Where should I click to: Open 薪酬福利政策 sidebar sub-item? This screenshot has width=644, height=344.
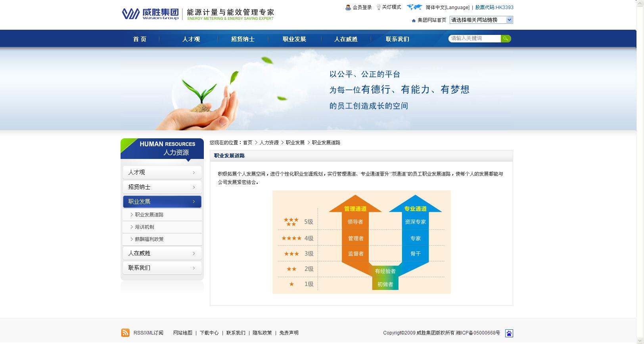[149, 239]
